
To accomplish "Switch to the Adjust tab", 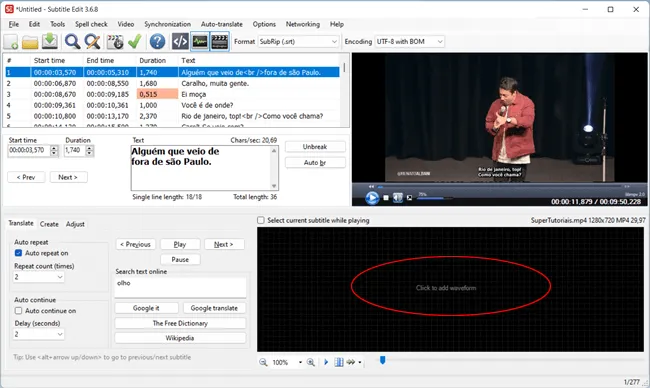I will (x=75, y=224).
